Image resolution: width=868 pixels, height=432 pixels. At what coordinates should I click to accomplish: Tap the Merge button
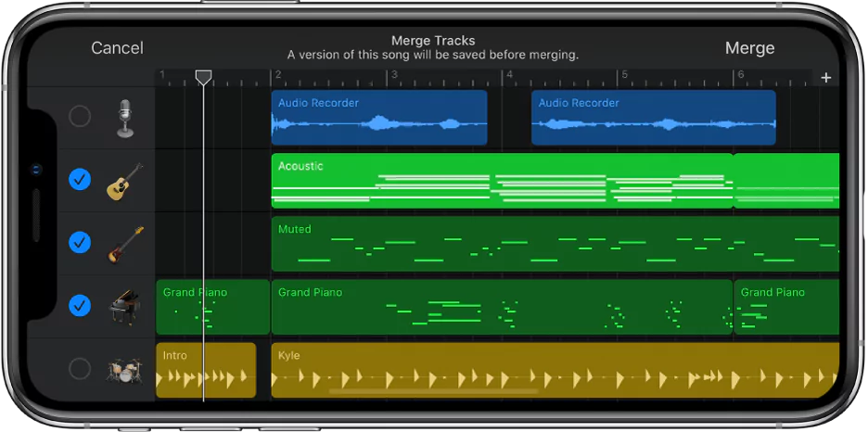[749, 48]
